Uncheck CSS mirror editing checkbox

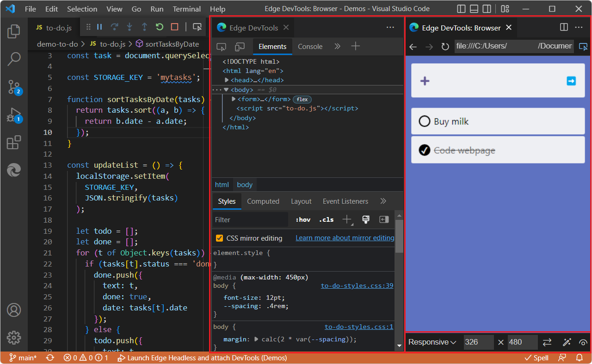coord(220,238)
